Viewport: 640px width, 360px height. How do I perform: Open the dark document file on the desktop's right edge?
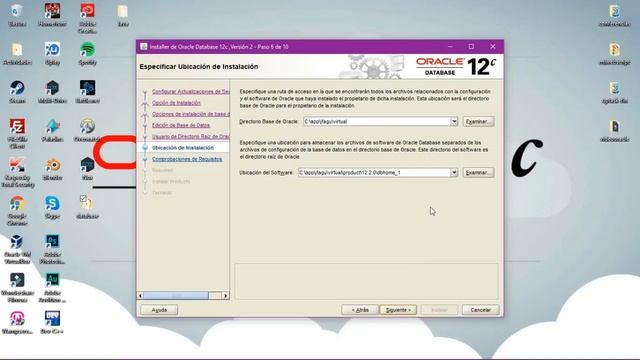pyautogui.click(x=614, y=131)
